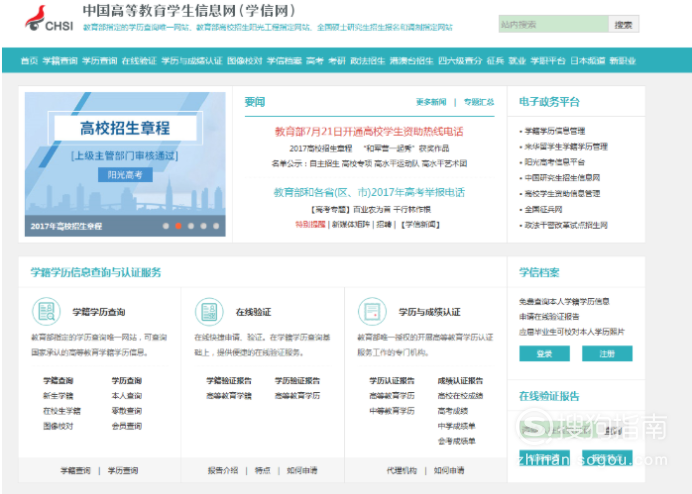Open the 新媒体矩阵 link

click(351, 224)
